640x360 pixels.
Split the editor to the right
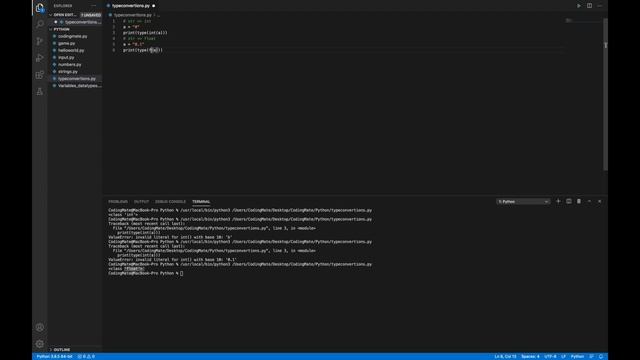point(589,6)
